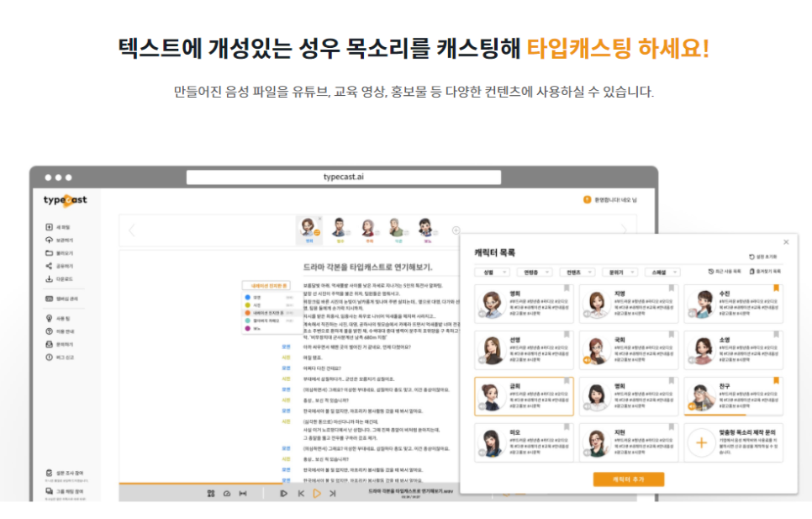Toggle bookmark on the 금희 card
The width and height of the screenshot is (812, 519).
pos(567,381)
